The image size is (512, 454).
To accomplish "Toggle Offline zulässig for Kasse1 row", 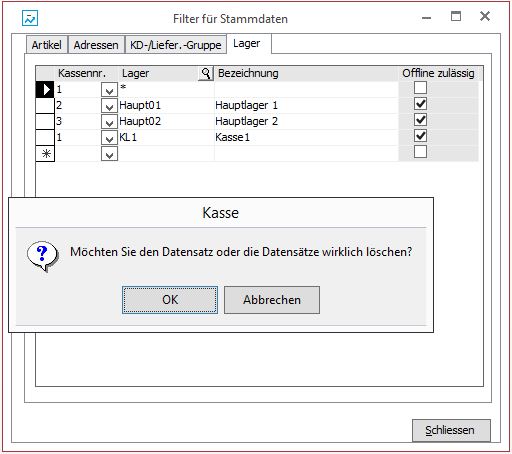I will tap(420, 136).
